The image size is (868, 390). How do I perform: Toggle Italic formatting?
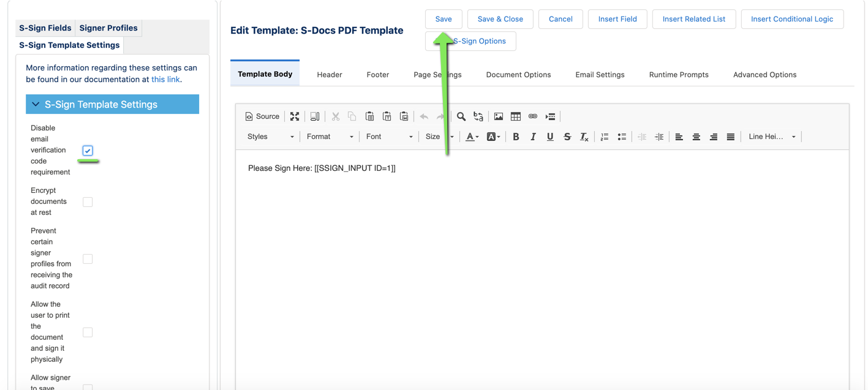[533, 137]
